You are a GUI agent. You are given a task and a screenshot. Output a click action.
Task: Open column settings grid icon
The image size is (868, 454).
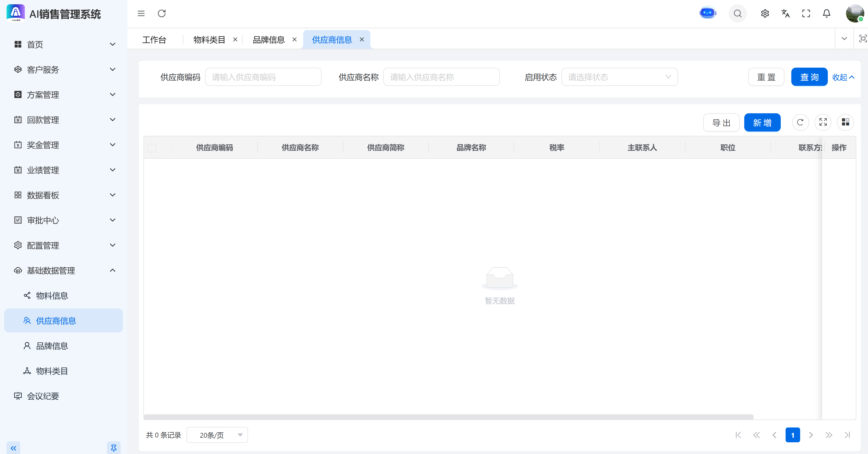pos(845,122)
